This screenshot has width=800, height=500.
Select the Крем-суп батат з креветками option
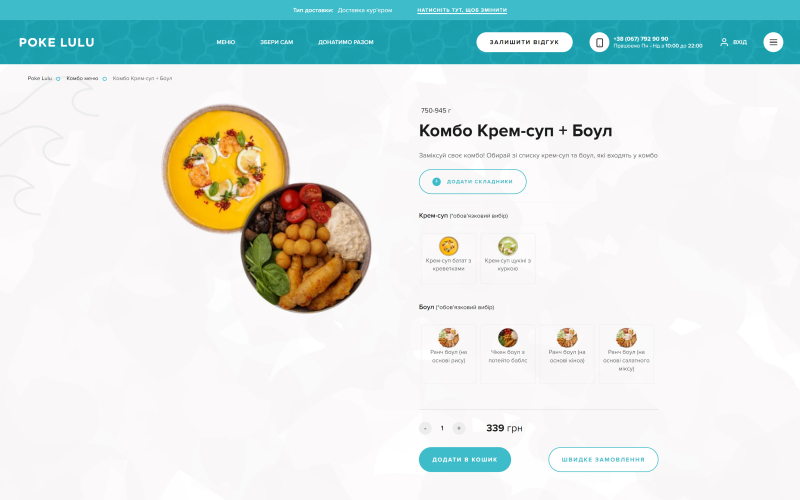click(x=448, y=258)
